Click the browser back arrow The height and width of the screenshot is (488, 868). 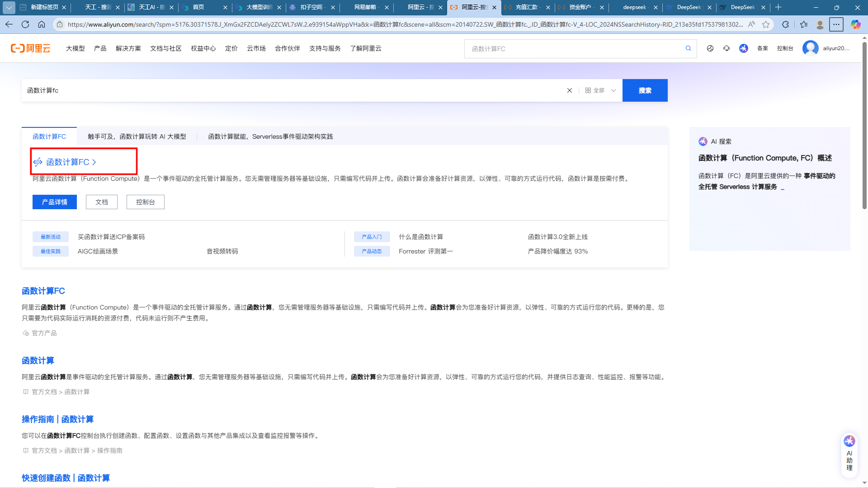tap(9, 24)
